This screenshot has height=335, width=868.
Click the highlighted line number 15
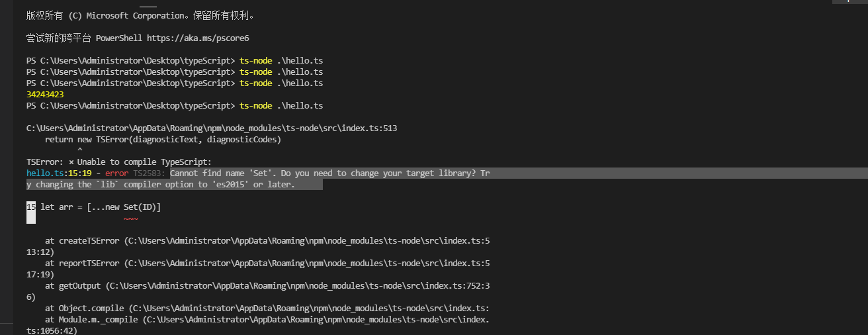point(31,207)
